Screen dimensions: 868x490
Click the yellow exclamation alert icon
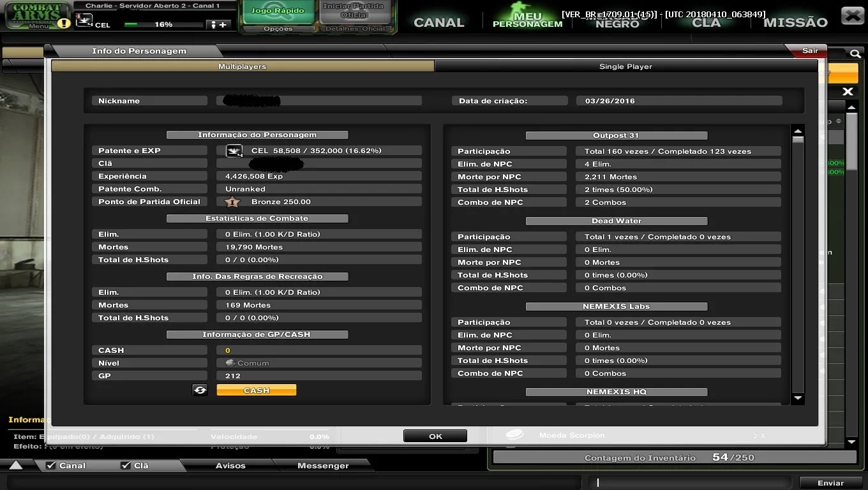tap(64, 24)
